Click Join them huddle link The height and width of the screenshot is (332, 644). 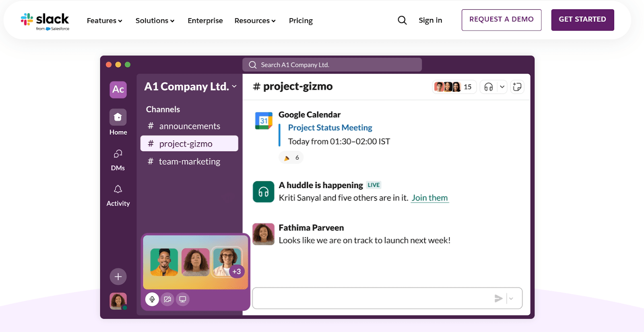[x=429, y=198]
